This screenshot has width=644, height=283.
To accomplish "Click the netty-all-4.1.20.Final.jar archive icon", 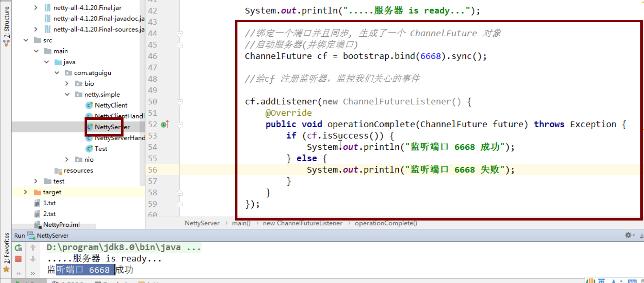I will pyautogui.click(x=48, y=8).
